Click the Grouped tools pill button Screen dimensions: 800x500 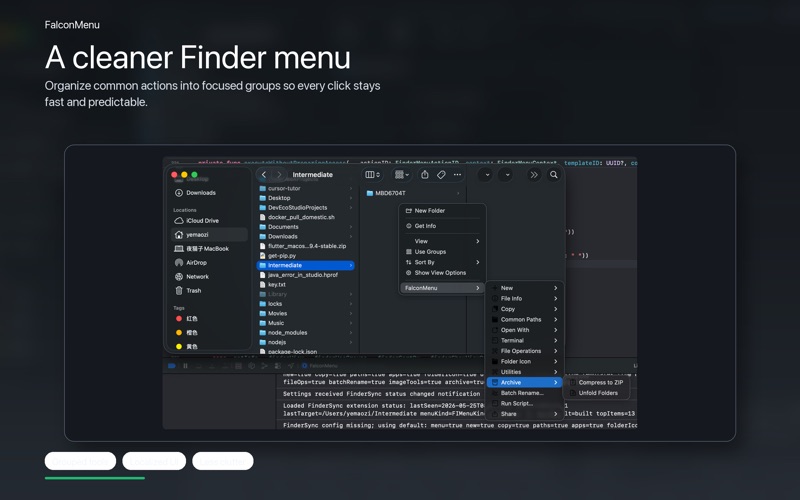coord(80,461)
